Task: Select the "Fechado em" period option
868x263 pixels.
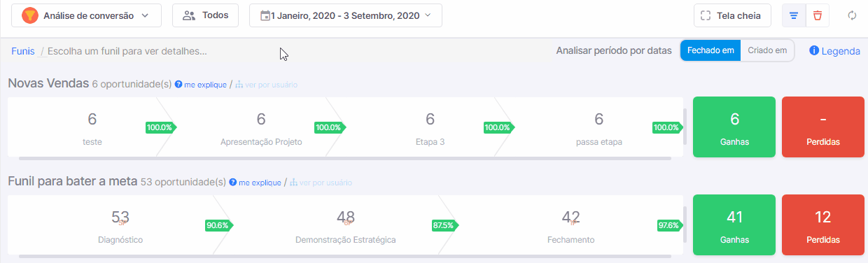Action: (x=710, y=50)
